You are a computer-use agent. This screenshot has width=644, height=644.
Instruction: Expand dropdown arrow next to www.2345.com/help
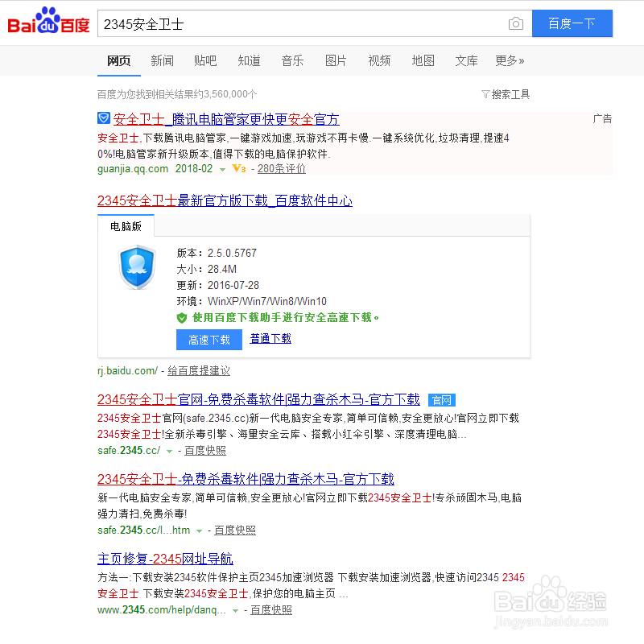point(235,611)
